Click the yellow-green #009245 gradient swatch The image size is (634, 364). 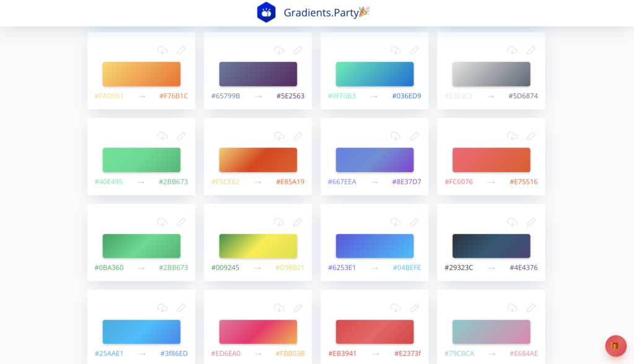click(x=258, y=245)
